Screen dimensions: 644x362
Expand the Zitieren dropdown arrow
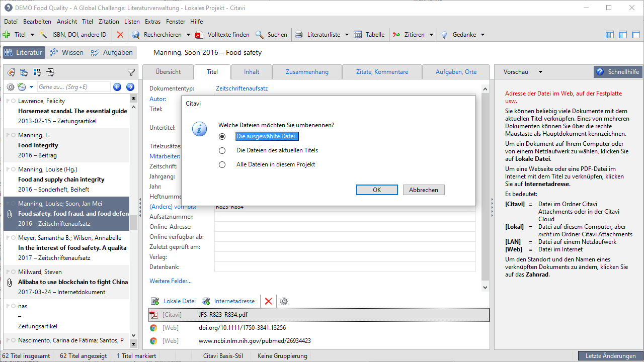431,35
